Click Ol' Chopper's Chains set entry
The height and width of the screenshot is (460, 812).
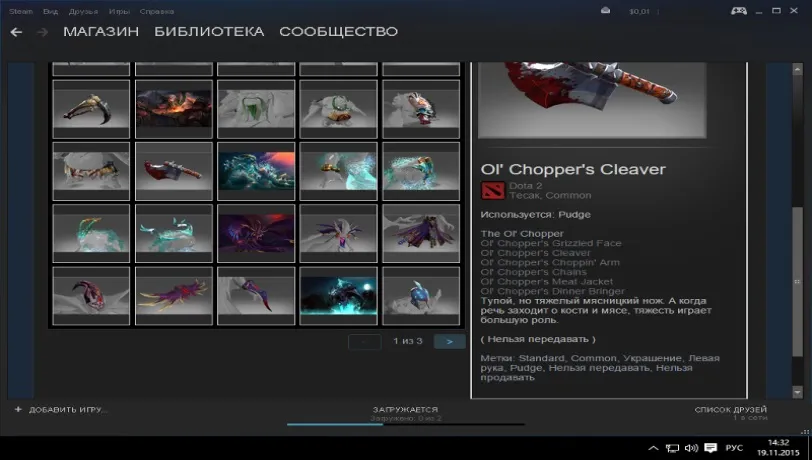533,272
